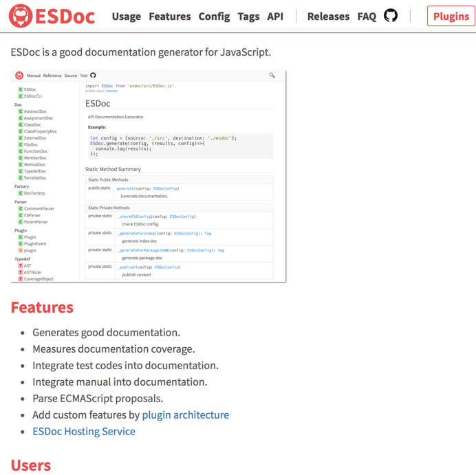Open the Tags page
476x475 pixels.
pyautogui.click(x=248, y=16)
